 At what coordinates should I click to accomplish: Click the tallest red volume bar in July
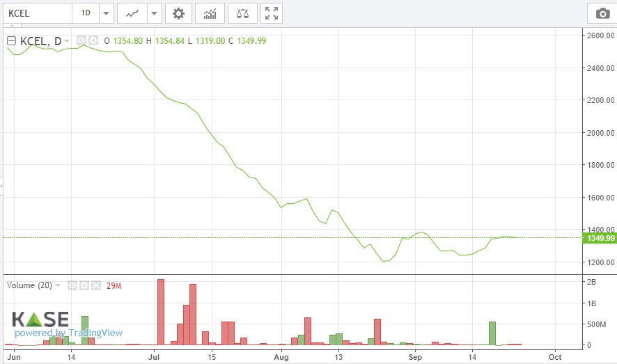click(161, 312)
